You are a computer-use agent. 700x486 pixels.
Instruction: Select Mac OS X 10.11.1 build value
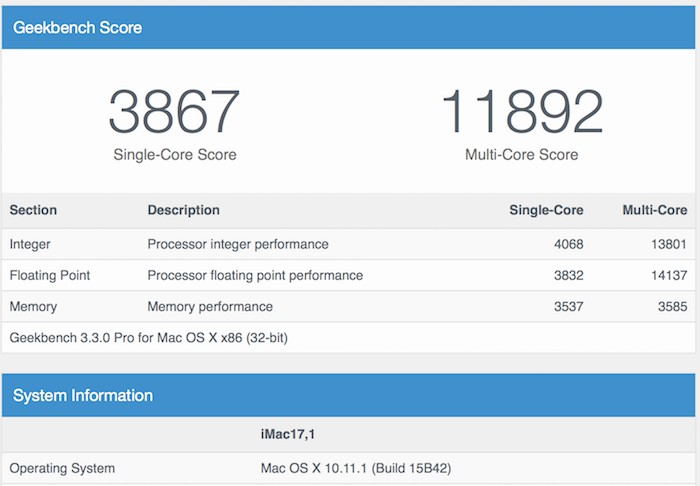(x=356, y=468)
